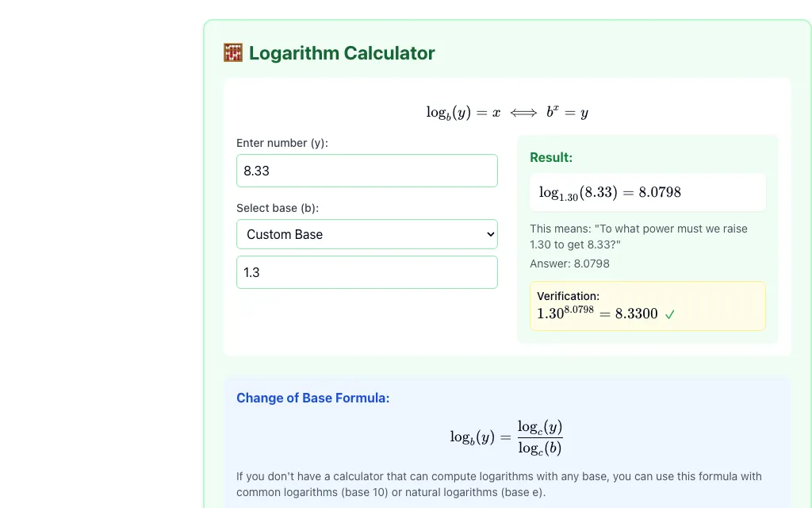812x508 pixels.
Task: Click the green verification checkmark
Action: [x=669, y=314]
